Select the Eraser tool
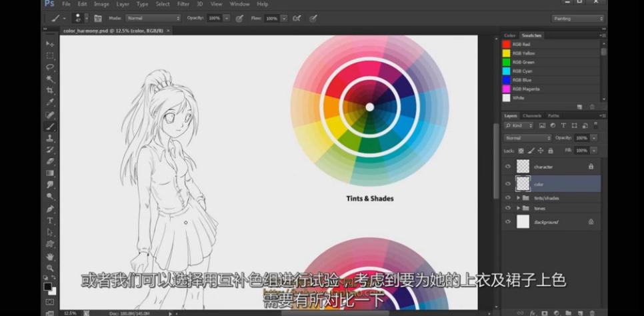This screenshot has width=644, height=316. 50,161
